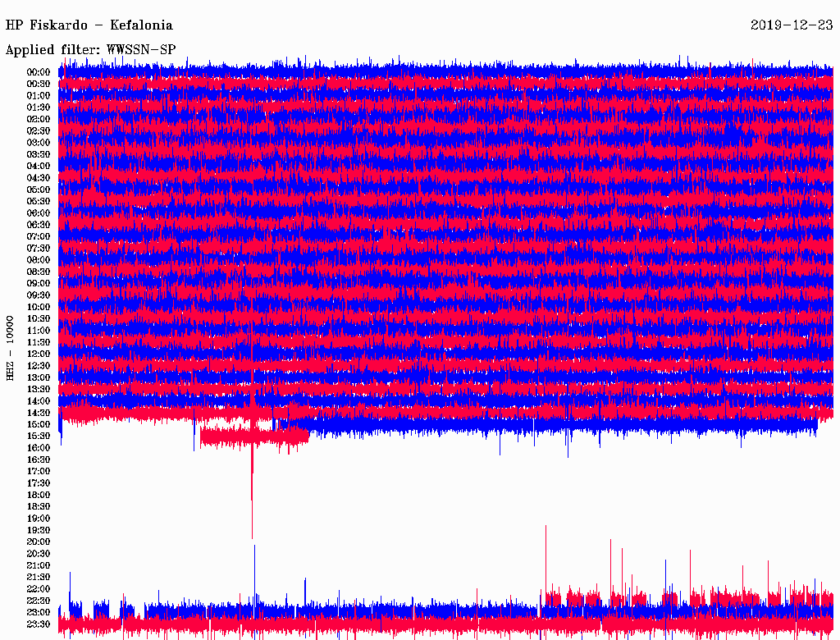This screenshot has width=840, height=640.
Task: Select the 19:00 time label
Action: (39, 519)
